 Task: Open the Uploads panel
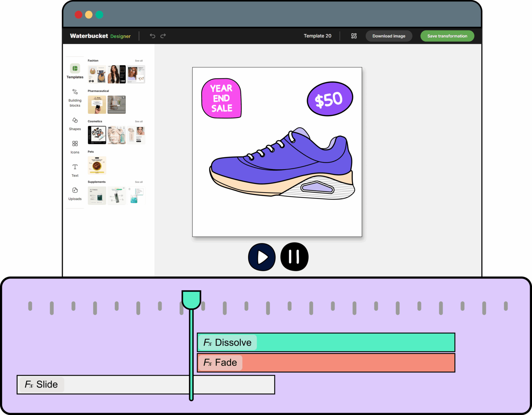point(75,194)
